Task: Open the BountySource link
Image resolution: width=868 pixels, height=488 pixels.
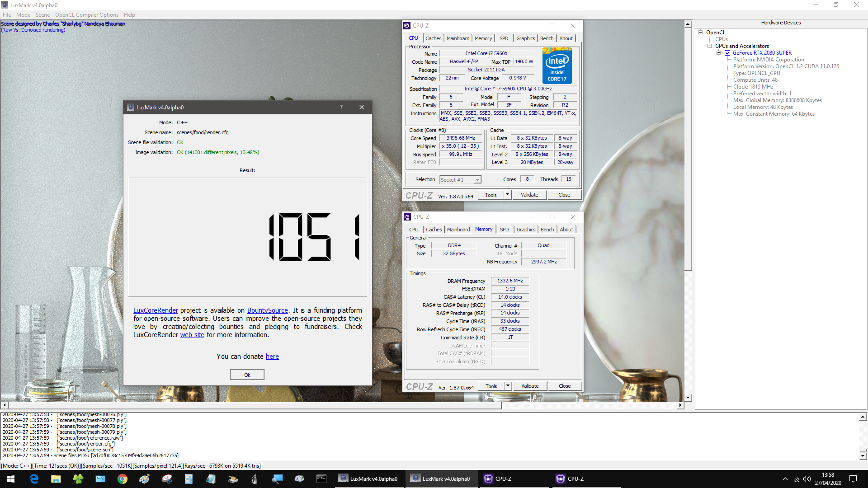Action: point(268,310)
